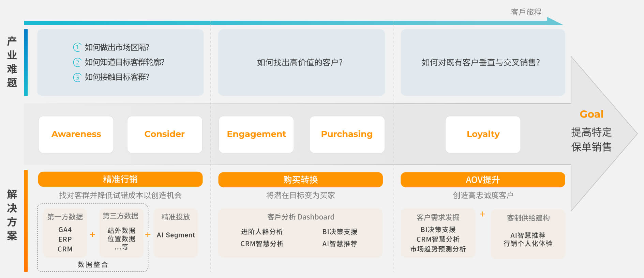Click the 精准行销 orange header
The image size is (644, 278).
coord(120,179)
